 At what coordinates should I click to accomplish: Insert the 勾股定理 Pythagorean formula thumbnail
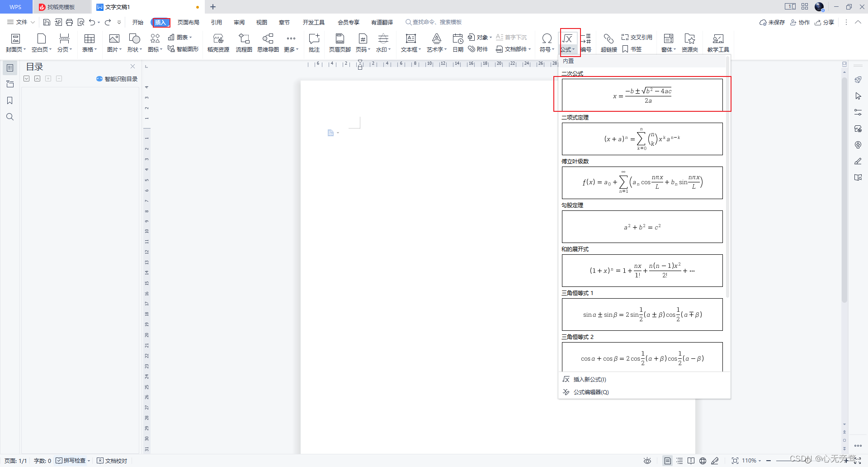(x=642, y=227)
